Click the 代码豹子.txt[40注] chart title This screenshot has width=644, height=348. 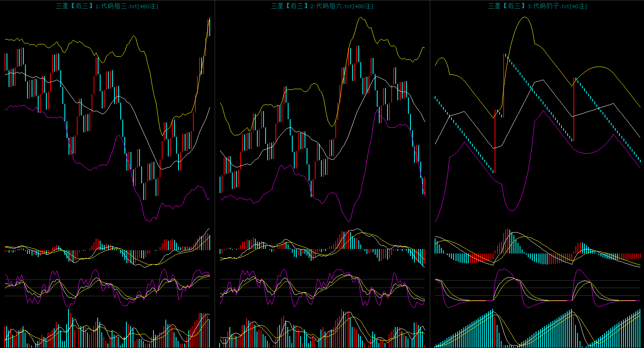(x=537, y=6)
